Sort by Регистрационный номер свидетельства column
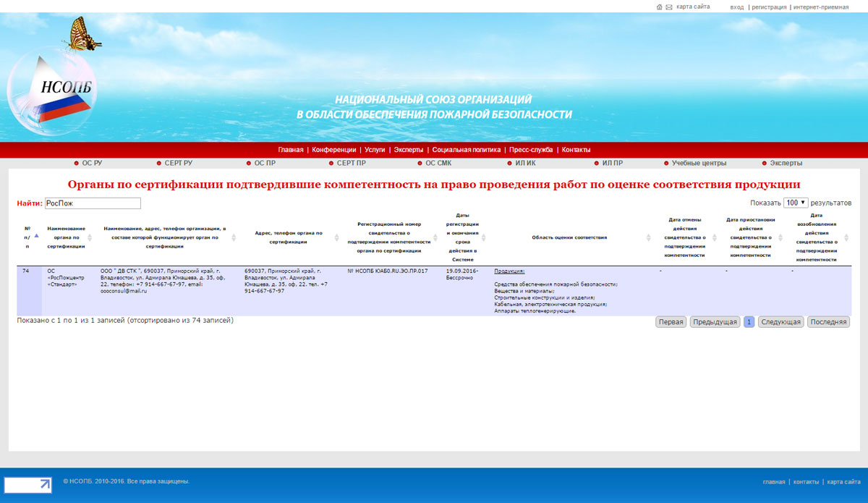This screenshot has width=868, height=503. tap(435, 237)
